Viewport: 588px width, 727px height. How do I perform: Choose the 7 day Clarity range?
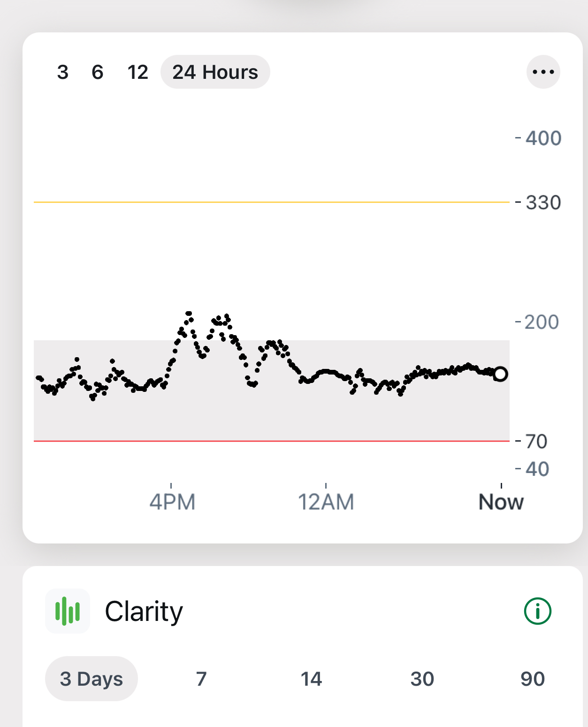(x=201, y=679)
